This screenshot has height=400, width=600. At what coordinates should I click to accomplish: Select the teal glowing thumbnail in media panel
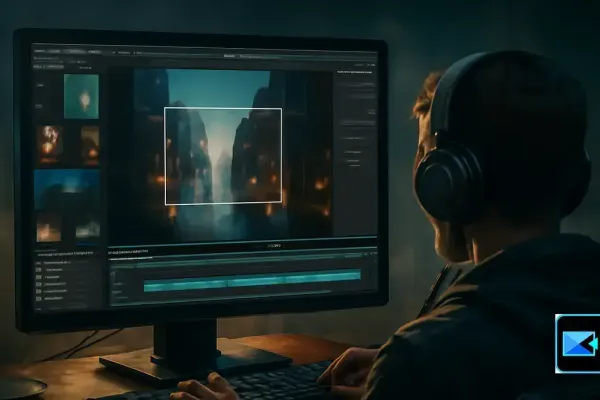81,96
